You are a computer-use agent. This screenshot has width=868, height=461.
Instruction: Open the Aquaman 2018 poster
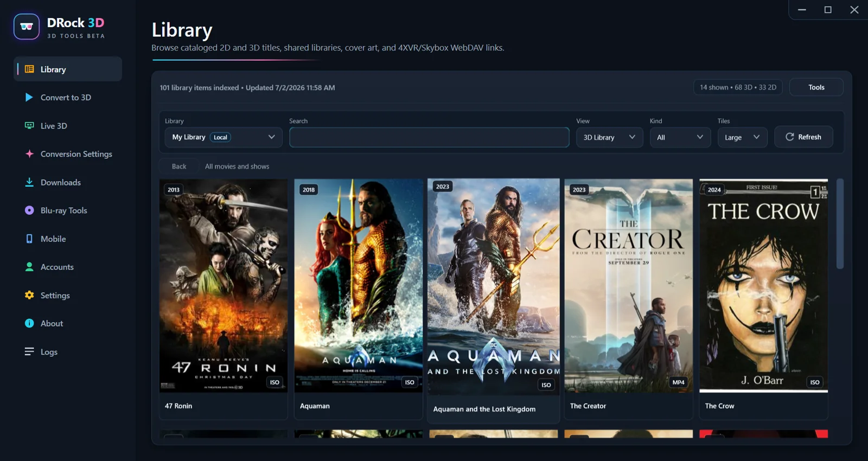(x=358, y=286)
